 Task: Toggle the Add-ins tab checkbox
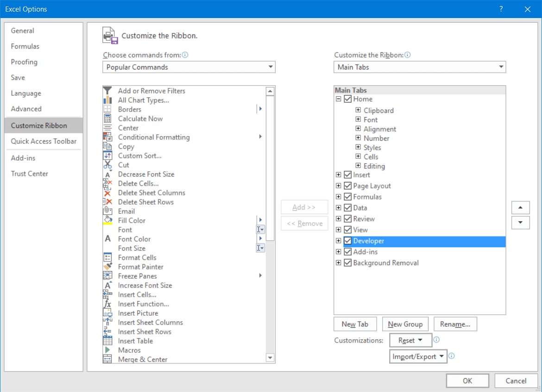(348, 252)
